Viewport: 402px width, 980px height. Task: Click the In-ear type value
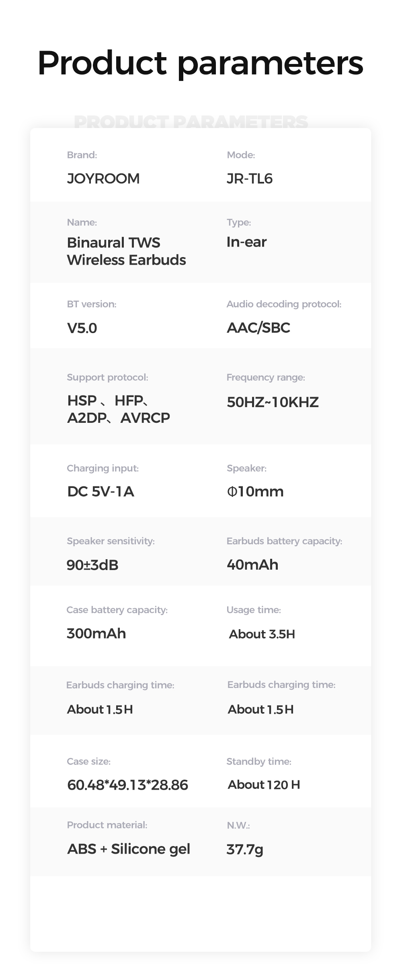247,242
